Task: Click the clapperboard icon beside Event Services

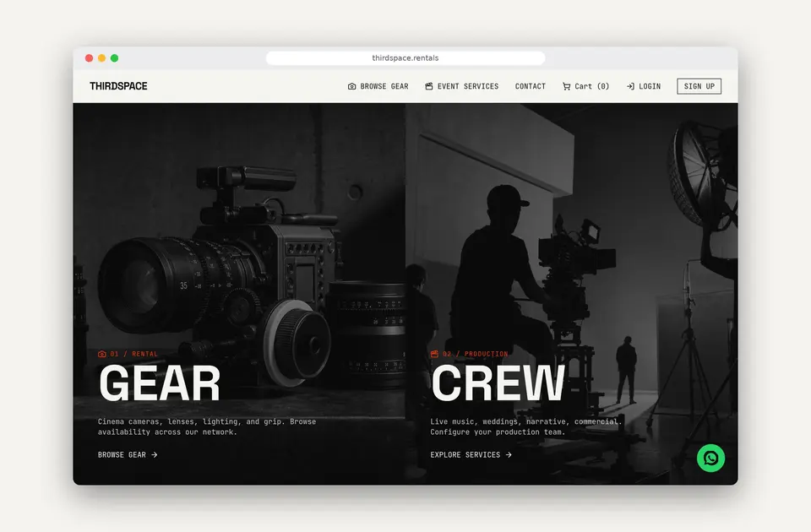Action: click(429, 86)
